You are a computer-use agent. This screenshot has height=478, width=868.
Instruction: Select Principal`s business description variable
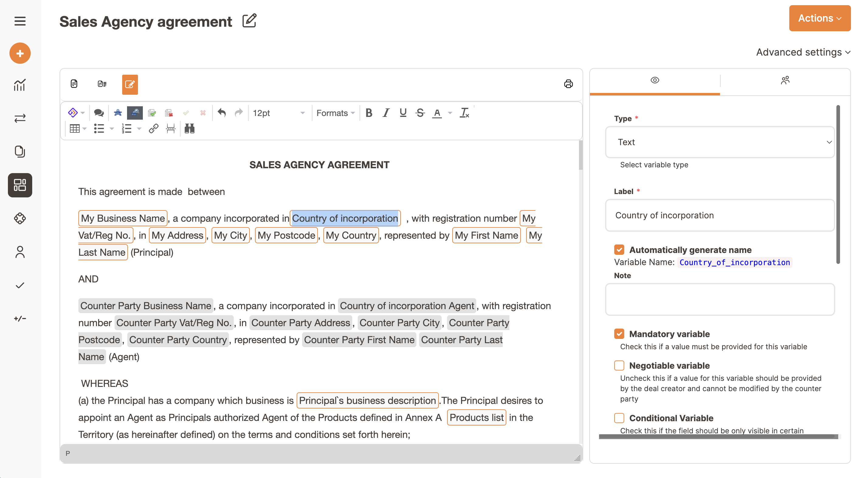[367, 401]
